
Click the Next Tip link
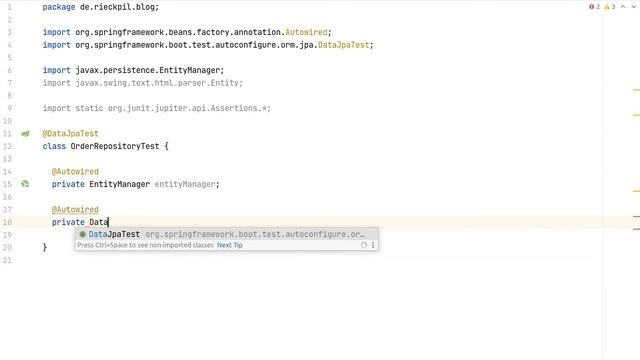(x=229, y=245)
